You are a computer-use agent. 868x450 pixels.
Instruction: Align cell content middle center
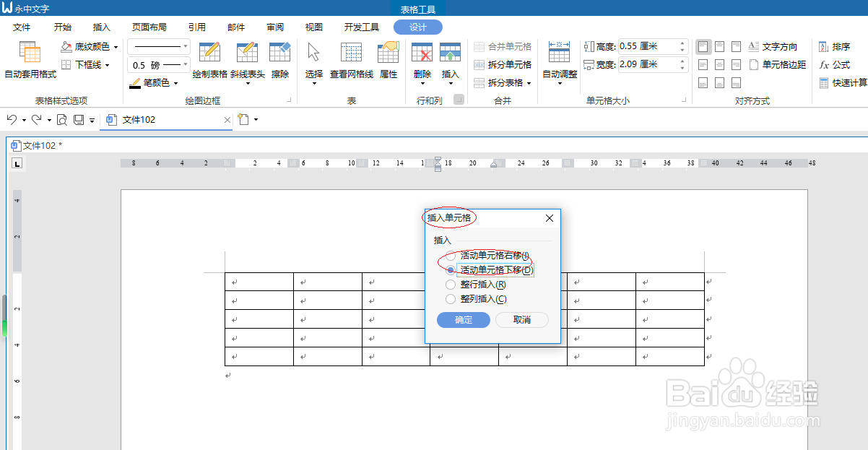tap(719, 64)
